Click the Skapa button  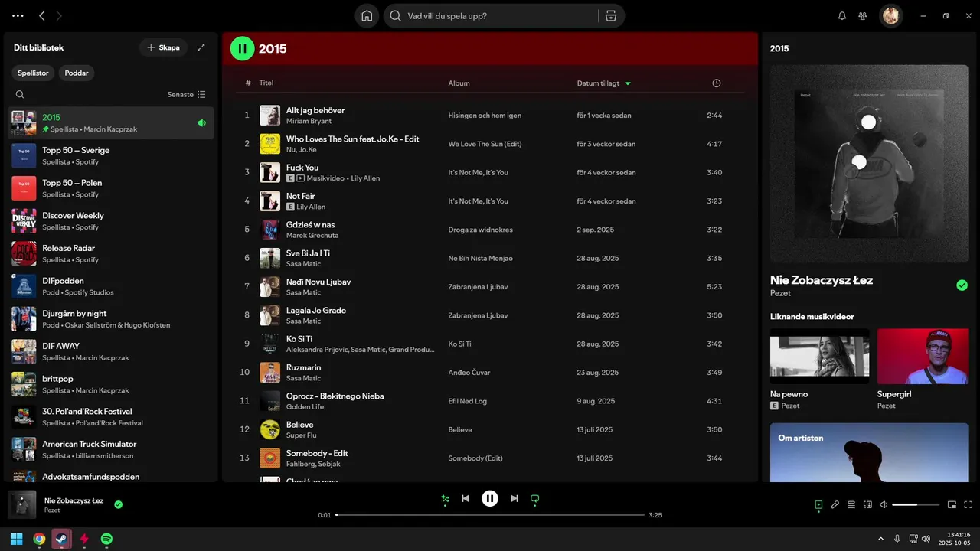click(x=163, y=47)
